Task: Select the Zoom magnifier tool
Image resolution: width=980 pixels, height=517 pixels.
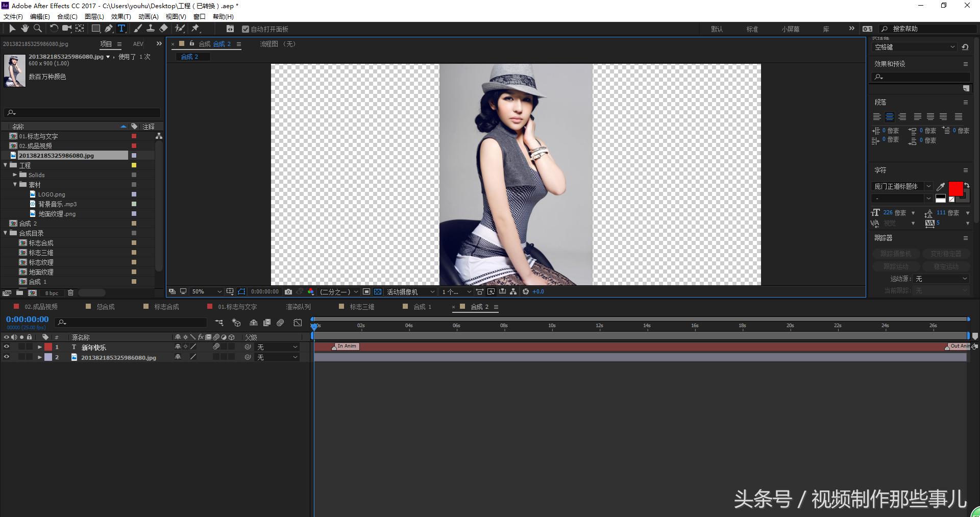Action: (x=37, y=29)
